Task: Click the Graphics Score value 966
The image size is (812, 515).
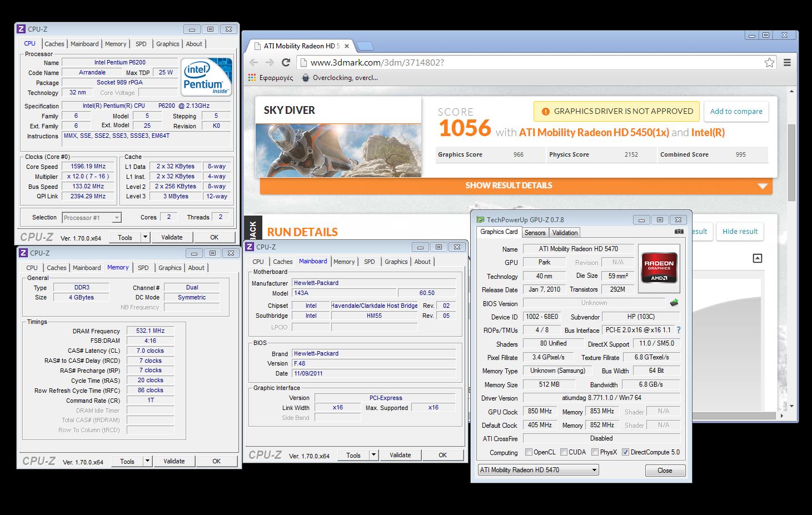Action: [x=518, y=154]
